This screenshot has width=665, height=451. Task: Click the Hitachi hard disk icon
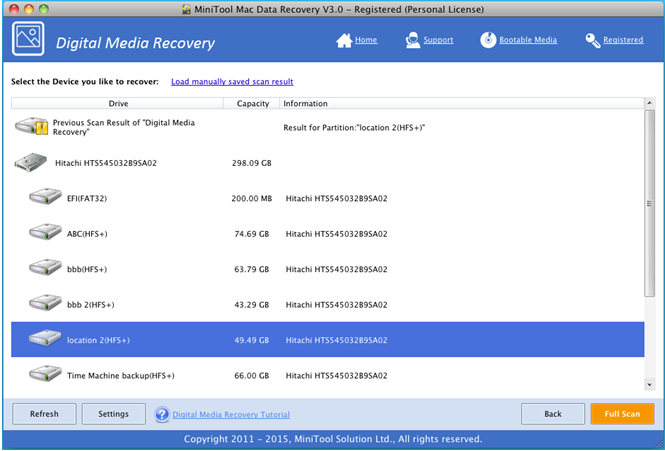31,162
